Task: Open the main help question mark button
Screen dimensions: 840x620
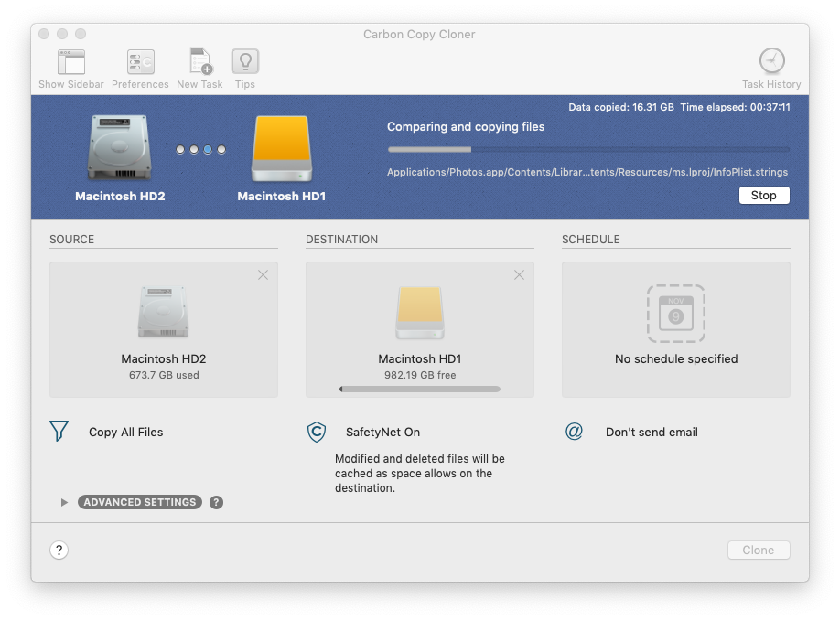Action: [59, 550]
